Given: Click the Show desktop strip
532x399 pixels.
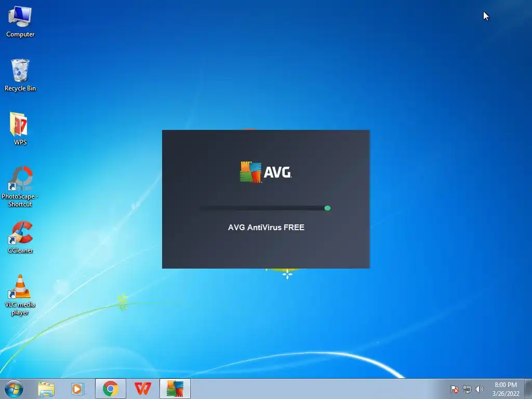Looking at the screenshot, I should (x=528, y=389).
